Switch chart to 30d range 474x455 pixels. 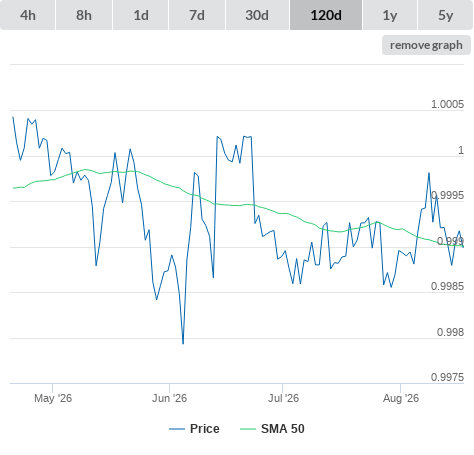click(x=257, y=15)
